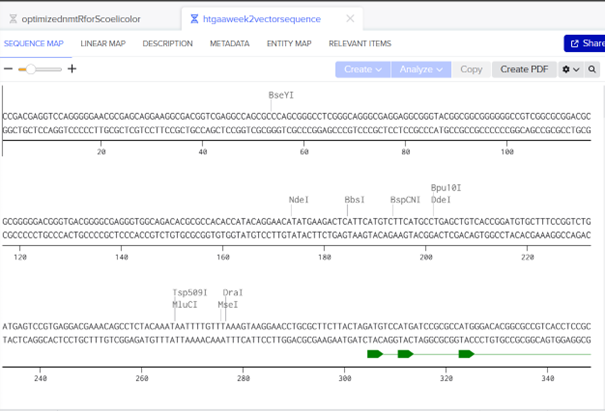The height and width of the screenshot is (411, 605).
Task: Click the third green feature arrow
Action: (465, 354)
